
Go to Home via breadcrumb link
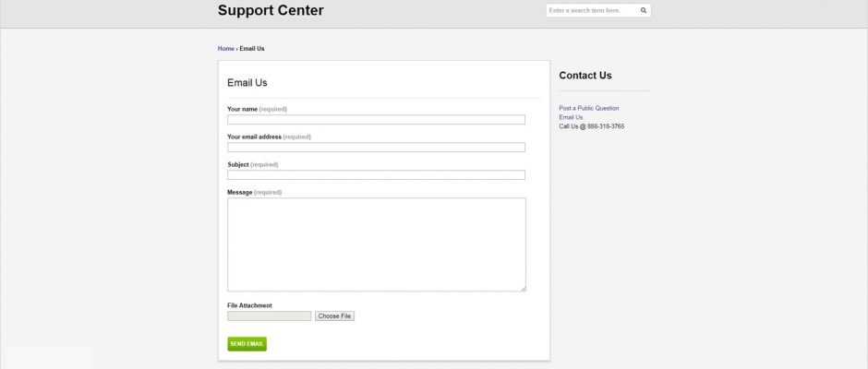pos(226,49)
